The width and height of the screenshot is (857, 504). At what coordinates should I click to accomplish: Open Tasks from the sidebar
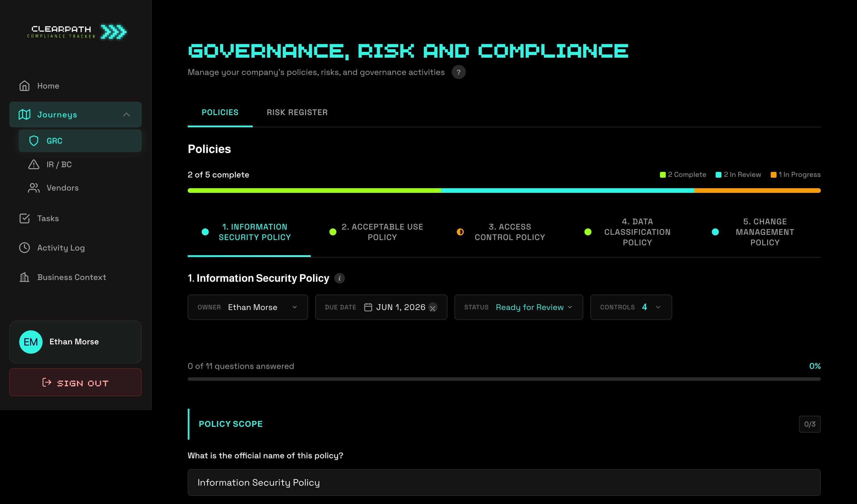pyautogui.click(x=75, y=218)
